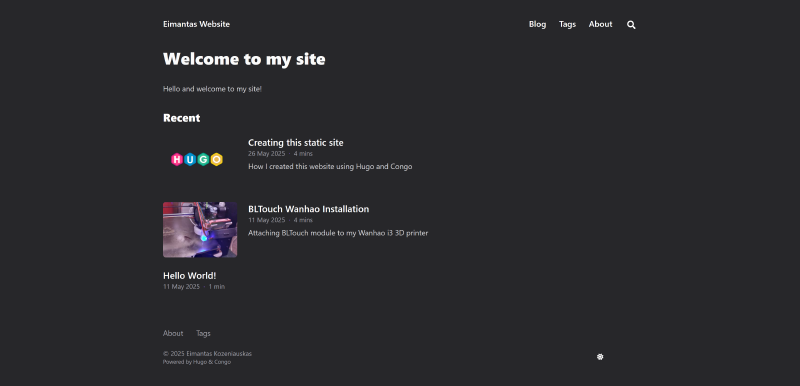Click the Hello World! 1 min reading time
The height and width of the screenshot is (386, 800).
click(x=217, y=287)
